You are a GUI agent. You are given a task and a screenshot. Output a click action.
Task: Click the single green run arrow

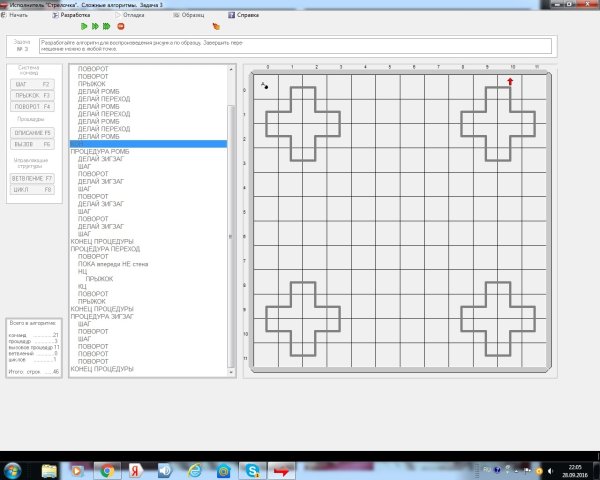(84, 27)
